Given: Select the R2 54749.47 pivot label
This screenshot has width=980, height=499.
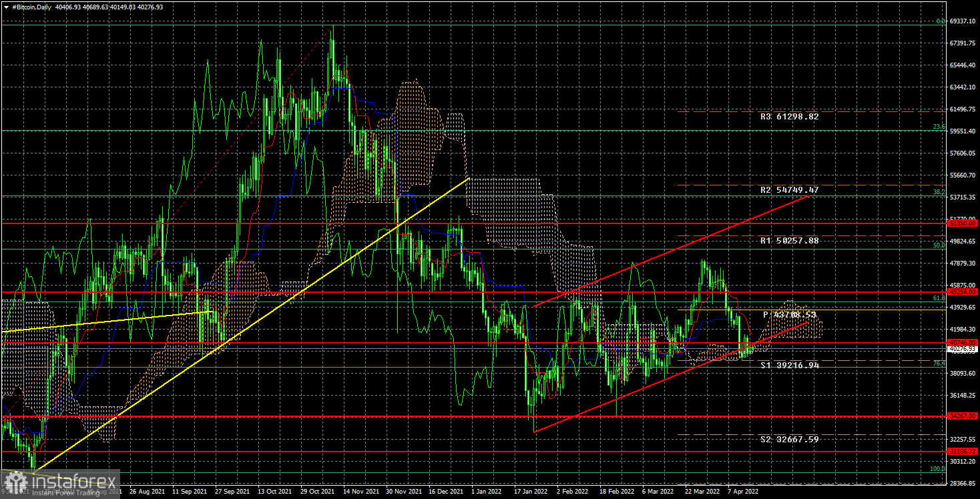Looking at the screenshot, I should tap(789, 190).
